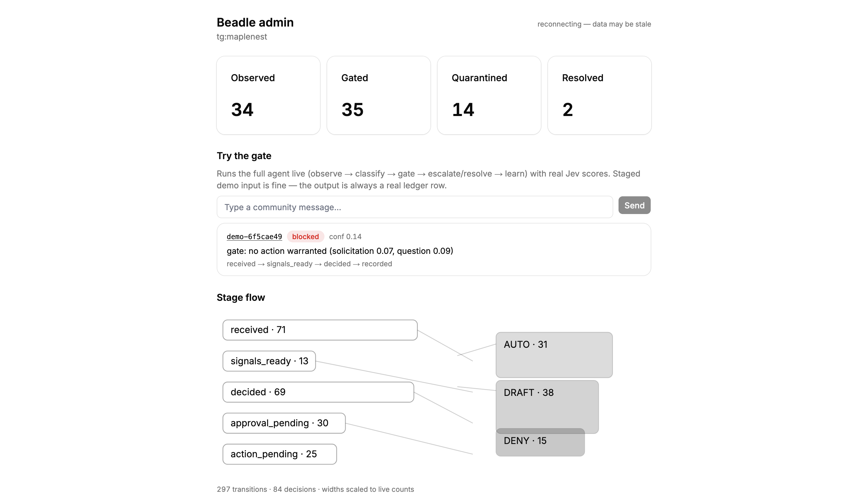Click the blocked status badge

(305, 237)
